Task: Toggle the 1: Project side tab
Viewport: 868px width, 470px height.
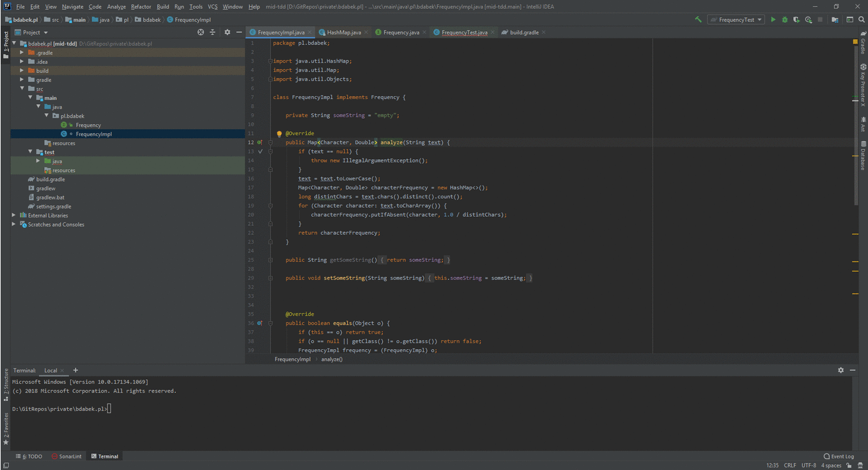Action: [x=6, y=45]
